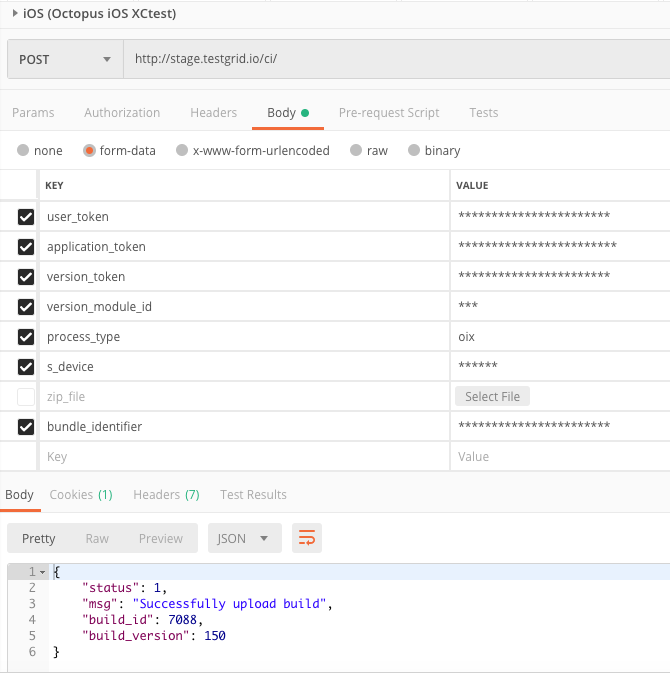The height and width of the screenshot is (673, 670).
Task: Click the empty new Value field
Action: 560,456
